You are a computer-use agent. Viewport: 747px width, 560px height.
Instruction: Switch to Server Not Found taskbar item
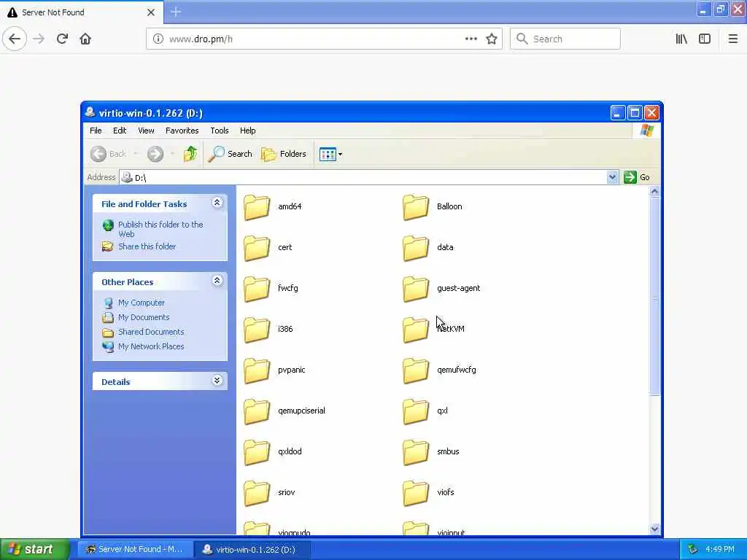[x=135, y=550]
